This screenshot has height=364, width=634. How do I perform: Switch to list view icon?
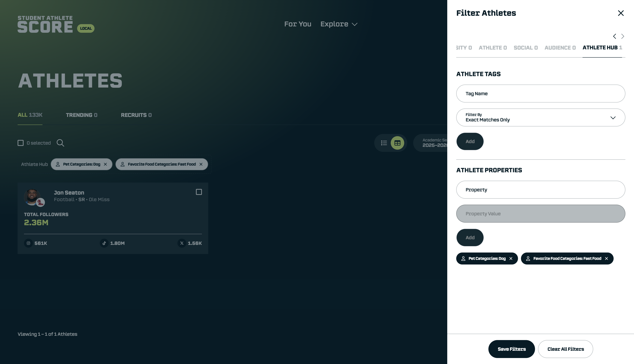tap(384, 143)
